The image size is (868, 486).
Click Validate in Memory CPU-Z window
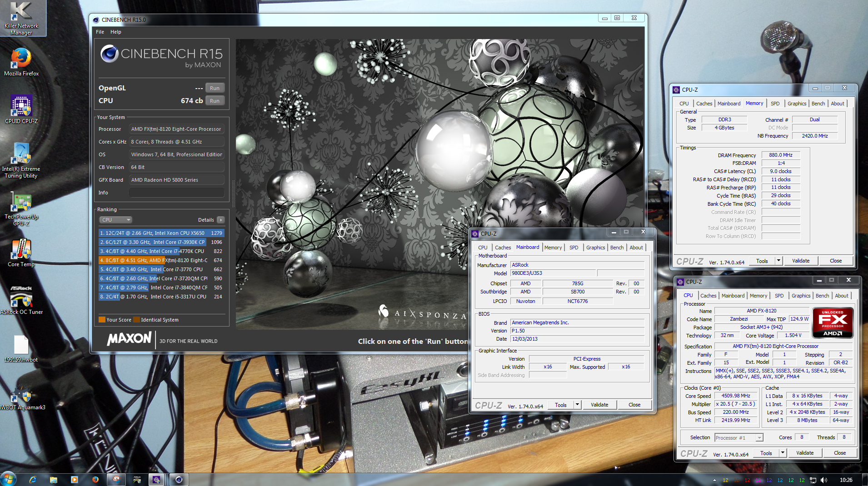[801, 261]
